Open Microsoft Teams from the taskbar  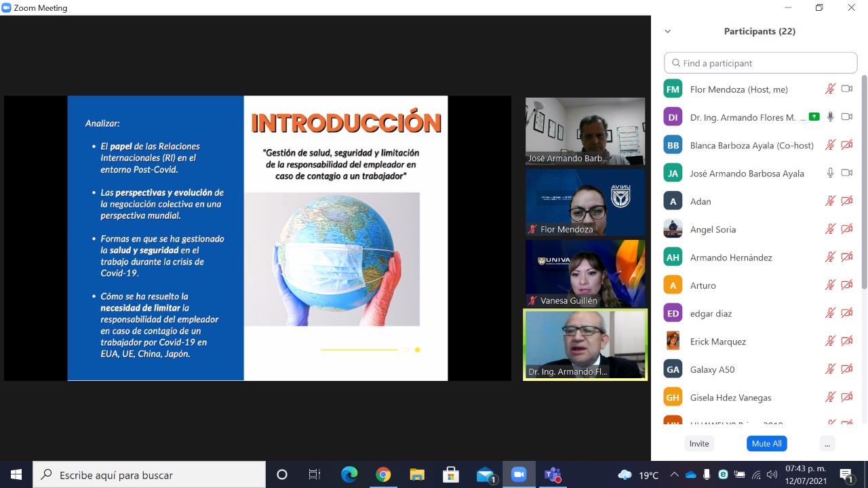pos(553,475)
